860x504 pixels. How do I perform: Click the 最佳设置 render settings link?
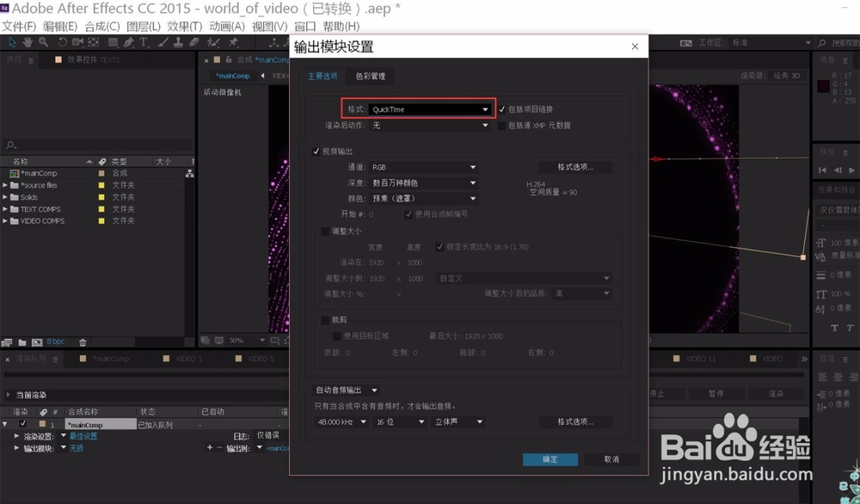83,436
